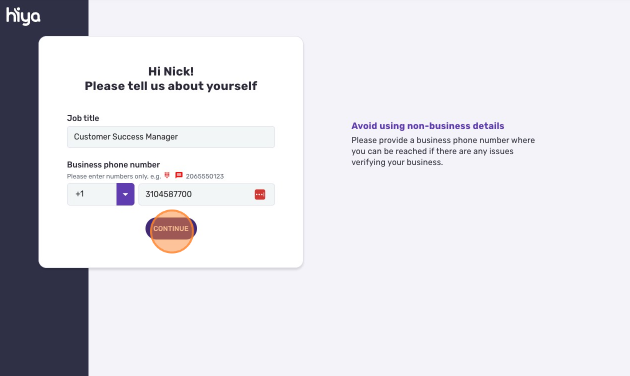
Task: Click the example number 2065550123
Action: [205, 176]
